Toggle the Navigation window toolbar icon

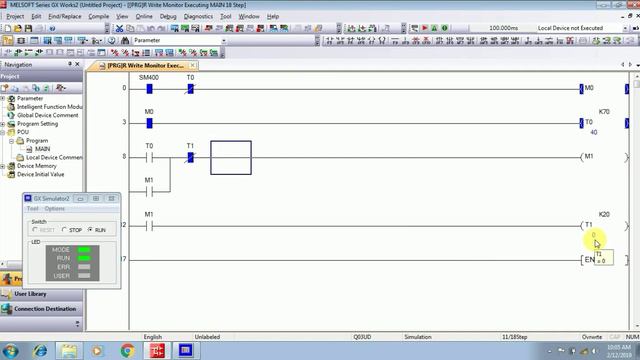8,40
